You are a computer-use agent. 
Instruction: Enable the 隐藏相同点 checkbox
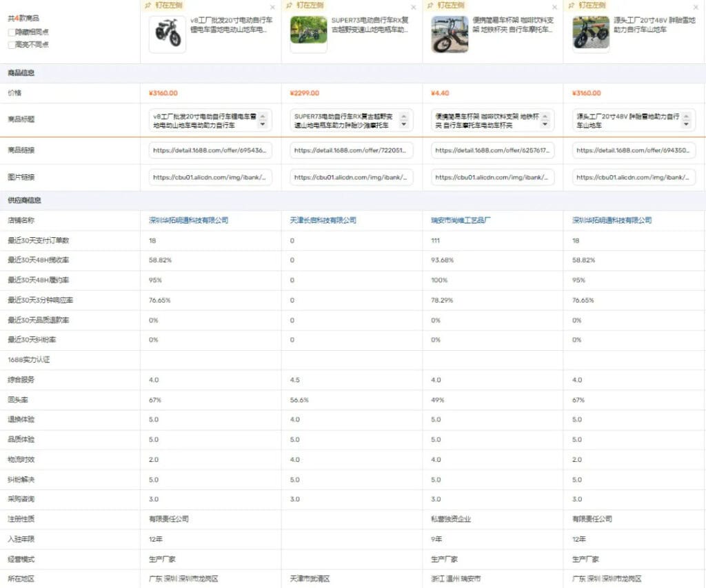click(x=11, y=32)
